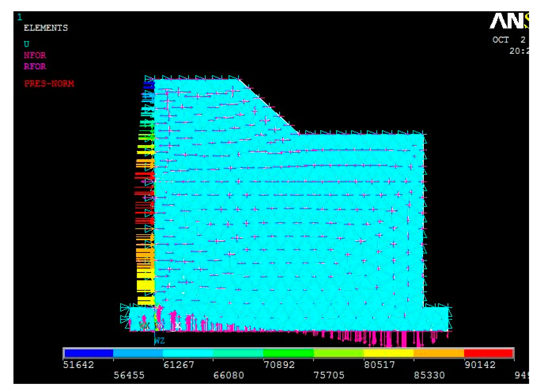Image resolution: width=535 pixels, height=392 pixels.
Task: Select the RFOR legend symbol
Action: tap(34, 67)
